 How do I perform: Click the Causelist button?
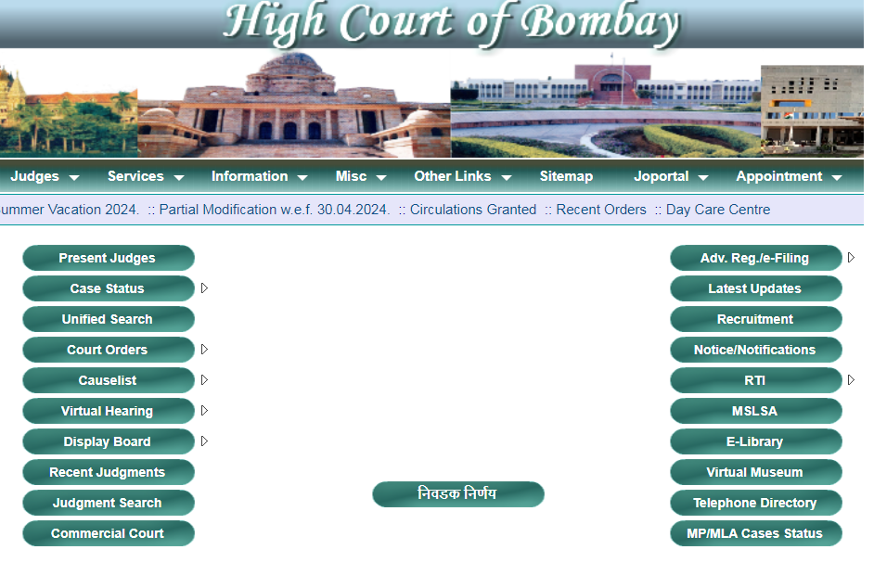click(109, 380)
